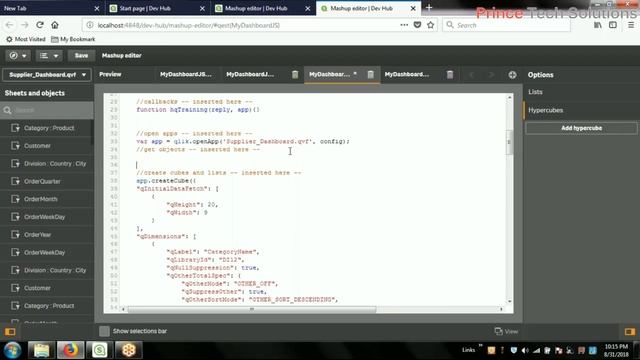Image resolution: width=640 pixels, height=360 pixels.
Task: Click the code editor horizontal scrollbar
Action: coord(252,309)
